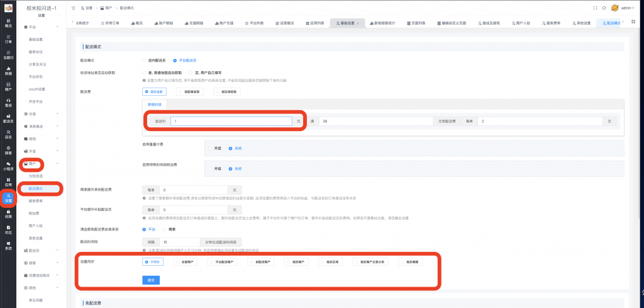Switch to the 所有订单 tab

(109, 23)
